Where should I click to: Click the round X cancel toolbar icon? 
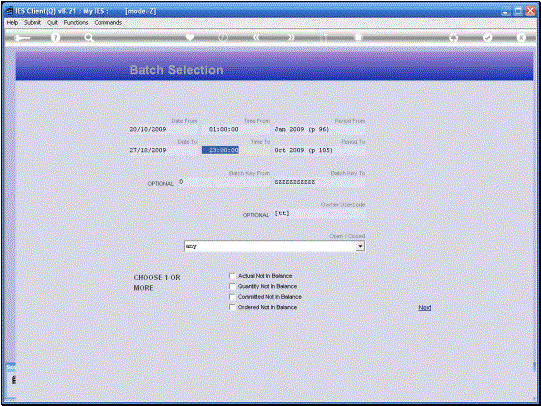(521, 38)
